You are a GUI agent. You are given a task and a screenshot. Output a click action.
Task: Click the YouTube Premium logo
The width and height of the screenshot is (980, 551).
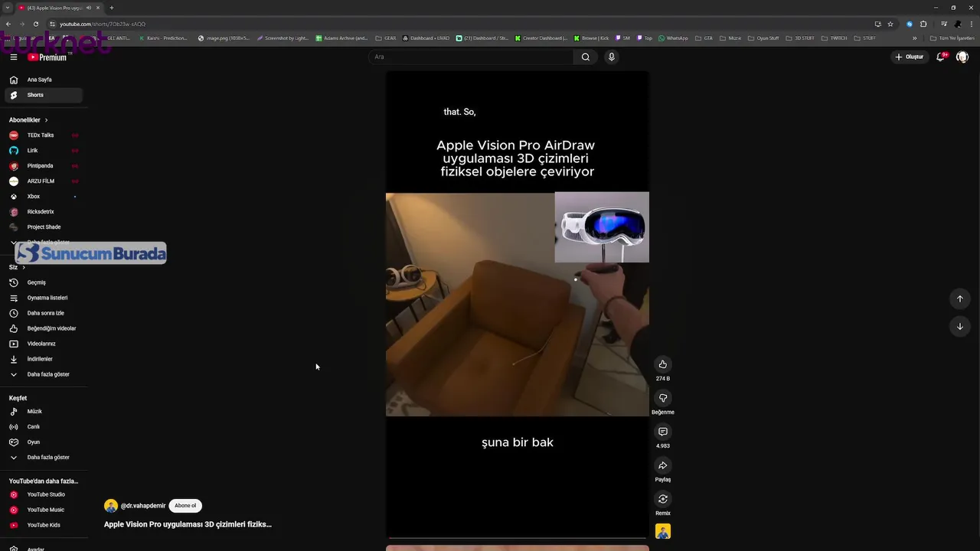pyautogui.click(x=47, y=57)
